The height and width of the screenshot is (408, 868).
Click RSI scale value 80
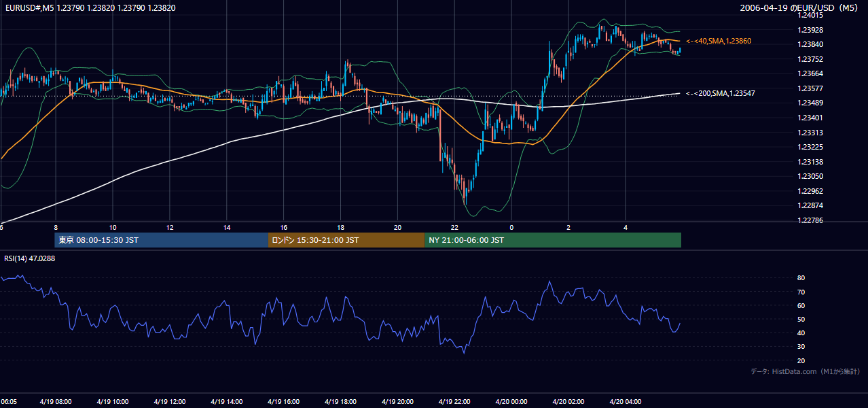coord(801,278)
